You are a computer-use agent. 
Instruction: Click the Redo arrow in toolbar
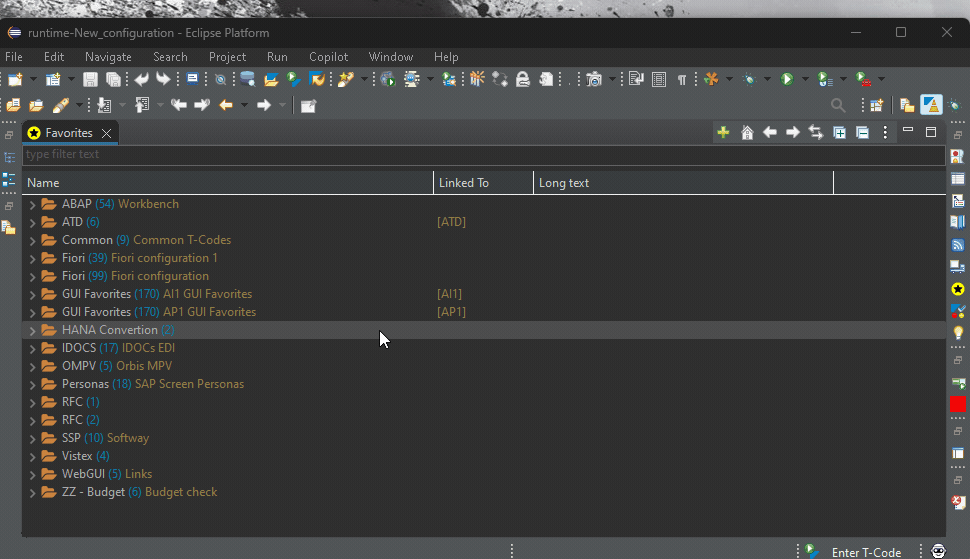click(163, 79)
